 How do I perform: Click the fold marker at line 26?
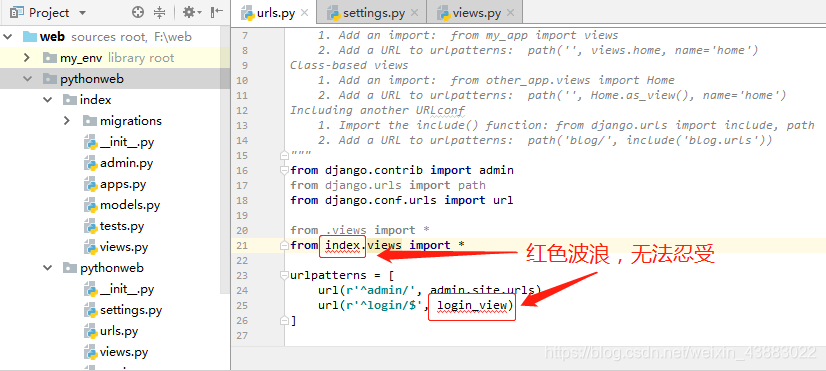(284, 320)
